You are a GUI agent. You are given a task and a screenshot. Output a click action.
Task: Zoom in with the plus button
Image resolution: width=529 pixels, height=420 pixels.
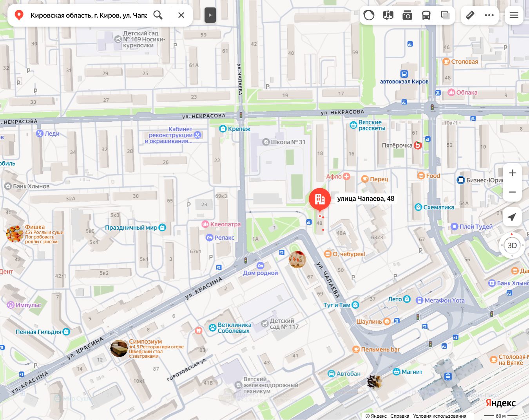(x=512, y=173)
